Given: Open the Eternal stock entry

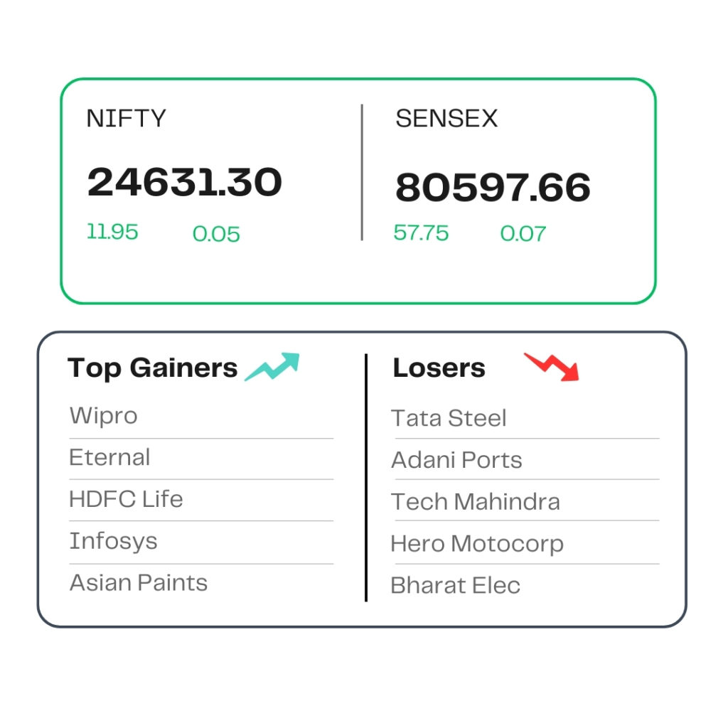Looking at the screenshot, I should 109,457.
